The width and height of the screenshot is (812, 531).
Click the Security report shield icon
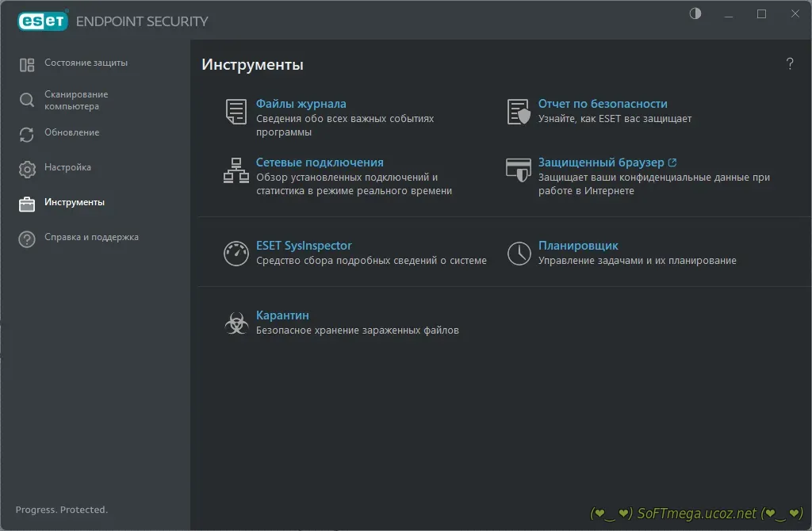tap(518, 112)
